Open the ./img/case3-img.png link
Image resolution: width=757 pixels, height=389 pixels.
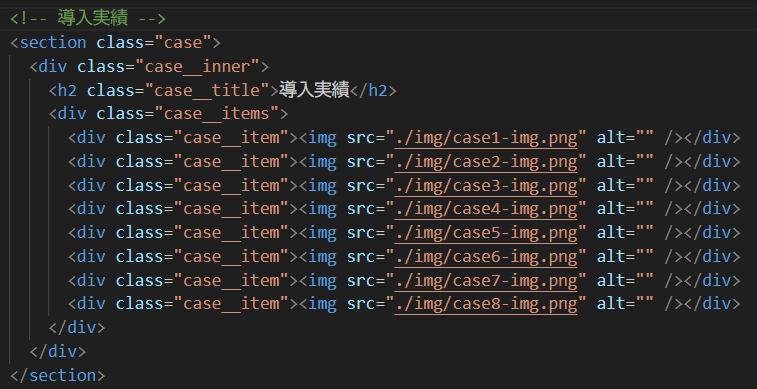click(486, 185)
